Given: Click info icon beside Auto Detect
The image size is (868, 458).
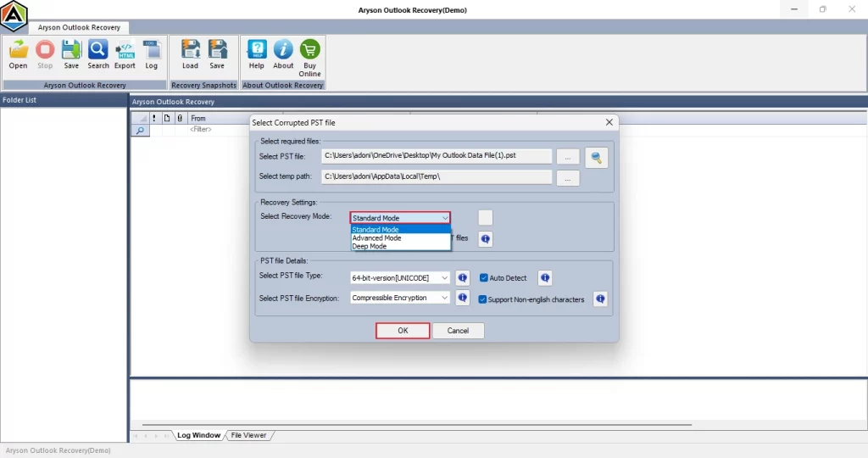Looking at the screenshot, I should [545, 278].
